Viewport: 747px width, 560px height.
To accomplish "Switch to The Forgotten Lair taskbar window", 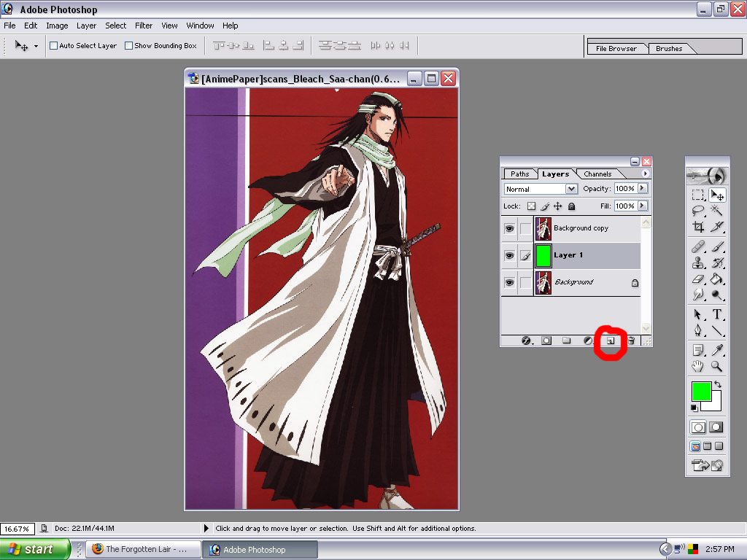I will [143, 549].
